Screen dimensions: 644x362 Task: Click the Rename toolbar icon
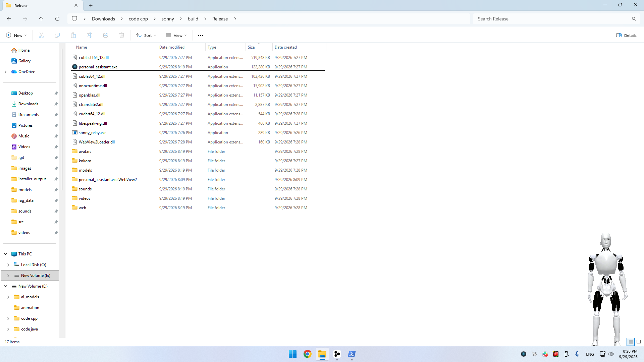coord(90,35)
